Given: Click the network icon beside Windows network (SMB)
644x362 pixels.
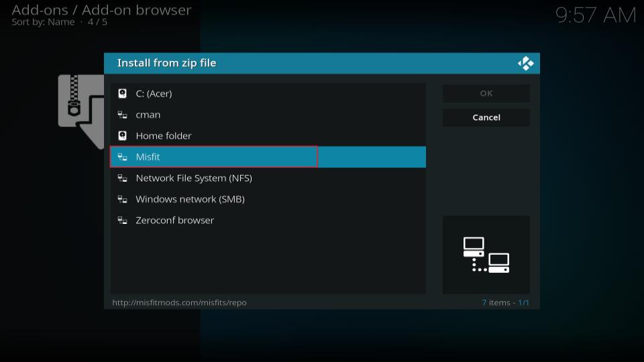Looking at the screenshot, I should (x=122, y=199).
